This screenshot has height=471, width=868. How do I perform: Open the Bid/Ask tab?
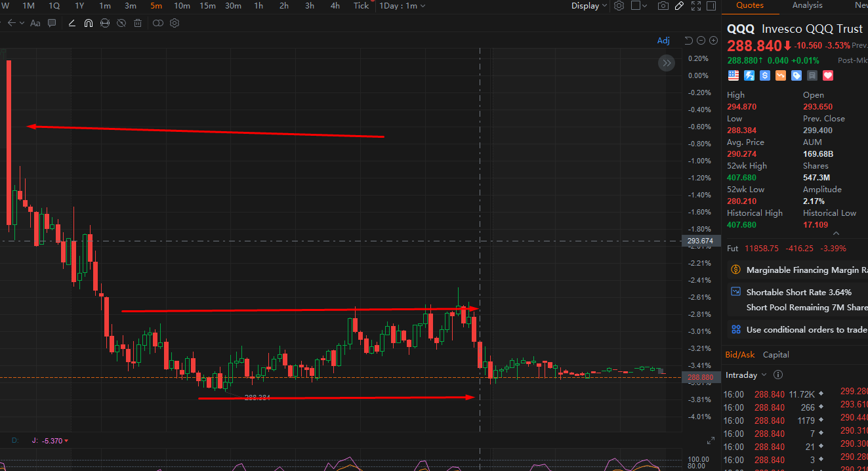[x=739, y=354]
